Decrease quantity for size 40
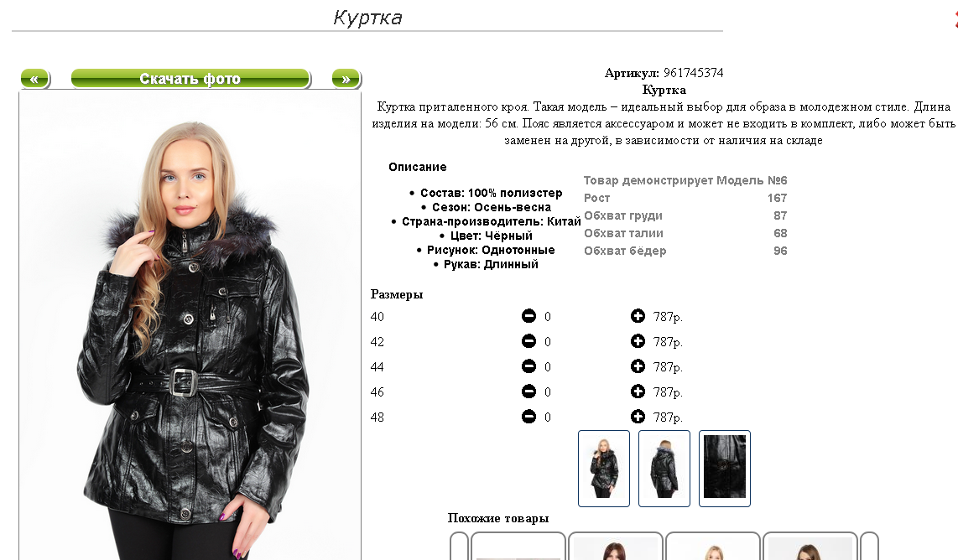This screenshot has height=560, width=958. point(528,316)
